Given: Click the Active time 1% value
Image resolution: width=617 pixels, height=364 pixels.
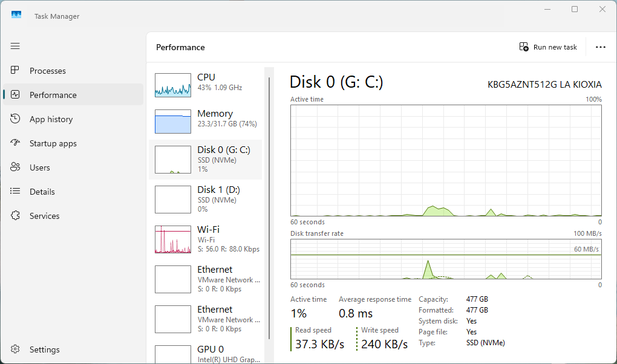Looking at the screenshot, I should [x=299, y=314].
